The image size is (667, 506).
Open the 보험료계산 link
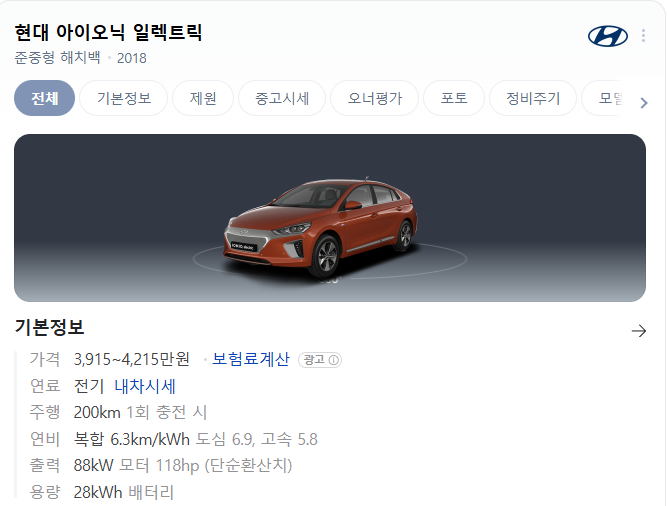pos(251,359)
